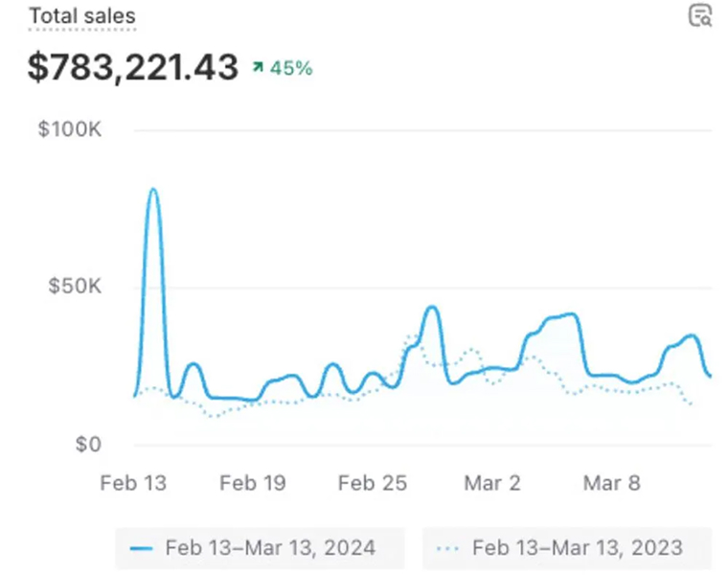Screen dimensions: 728x575
Task: Click the dotted line swatch in 2023 legend
Action: point(447,548)
